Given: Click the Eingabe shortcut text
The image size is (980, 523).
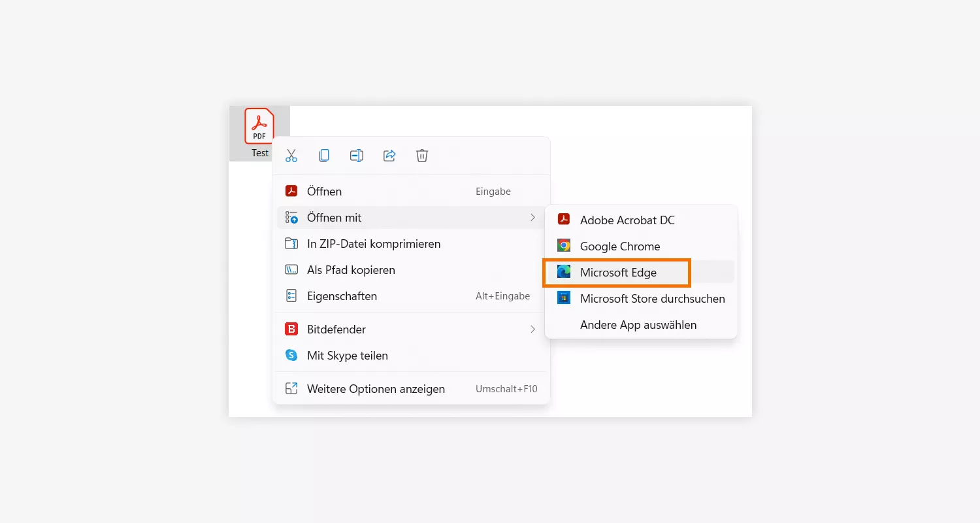Looking at the screenshot, I should 493,192.
